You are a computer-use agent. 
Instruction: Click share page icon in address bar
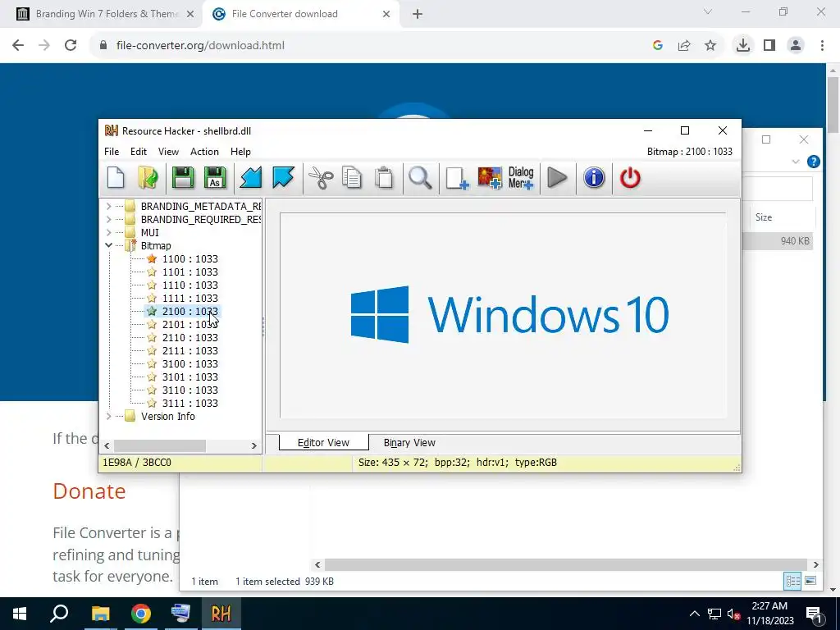point(684,46)
